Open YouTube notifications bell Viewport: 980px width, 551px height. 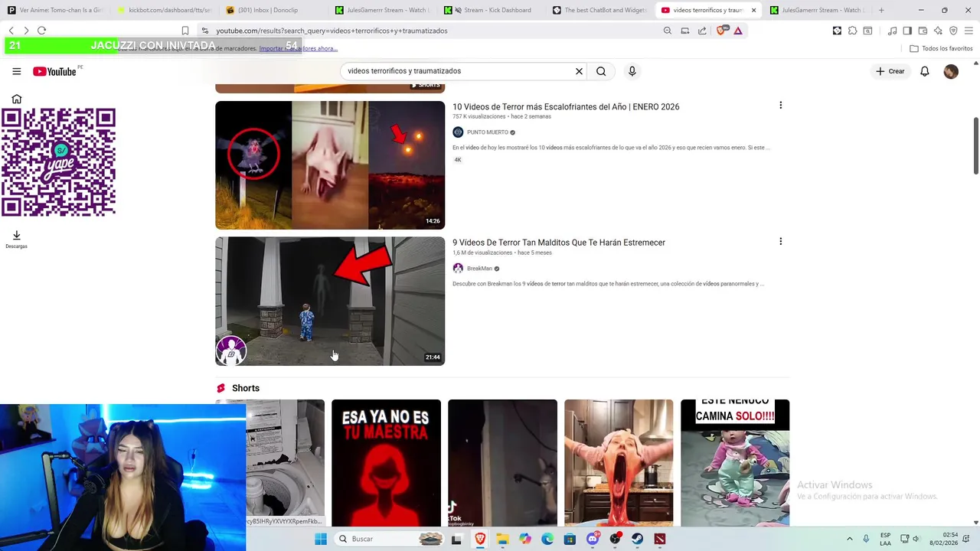pos(925,71)
